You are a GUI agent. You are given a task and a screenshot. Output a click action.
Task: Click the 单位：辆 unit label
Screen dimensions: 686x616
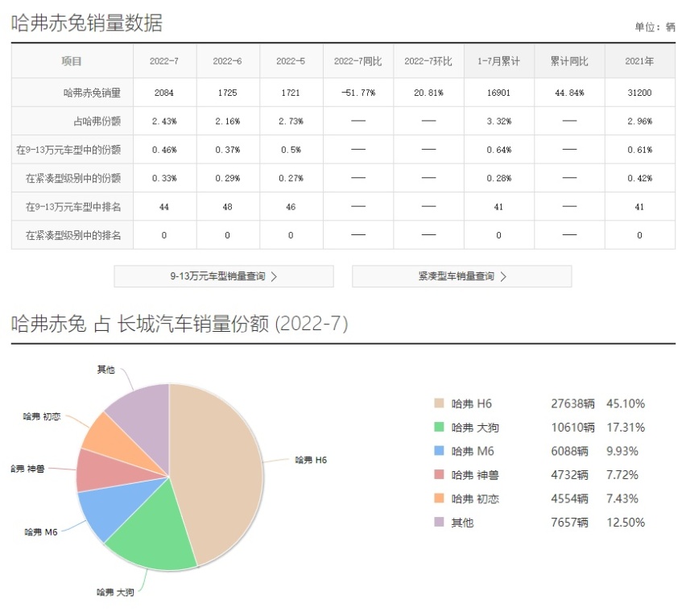tap(655, 27)
